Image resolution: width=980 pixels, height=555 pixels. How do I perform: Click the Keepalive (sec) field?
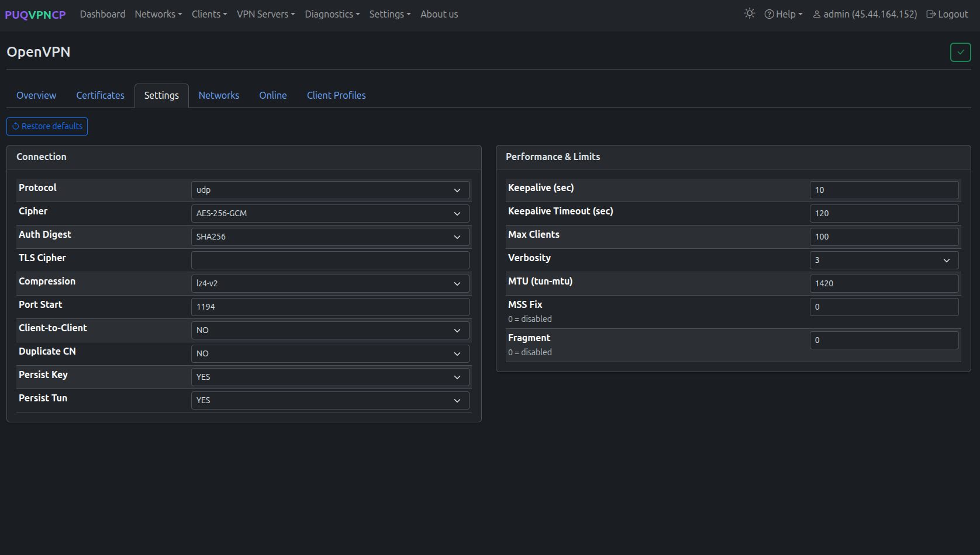884,190
